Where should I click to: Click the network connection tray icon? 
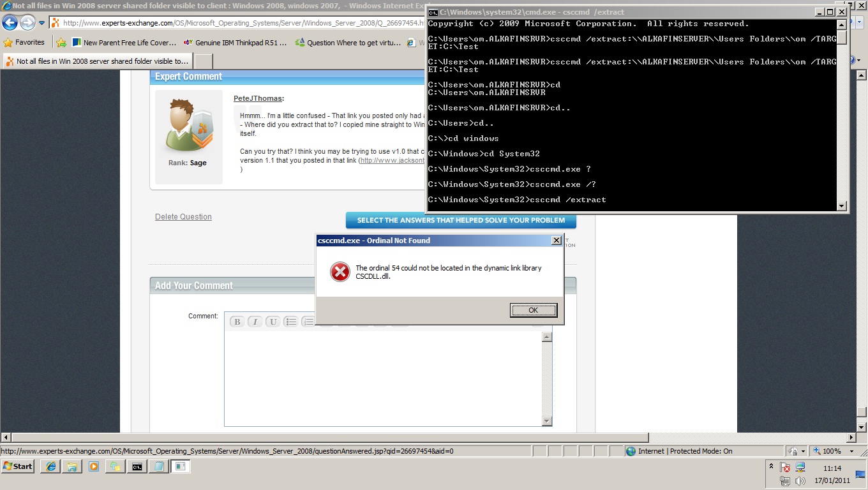point(800,467)
